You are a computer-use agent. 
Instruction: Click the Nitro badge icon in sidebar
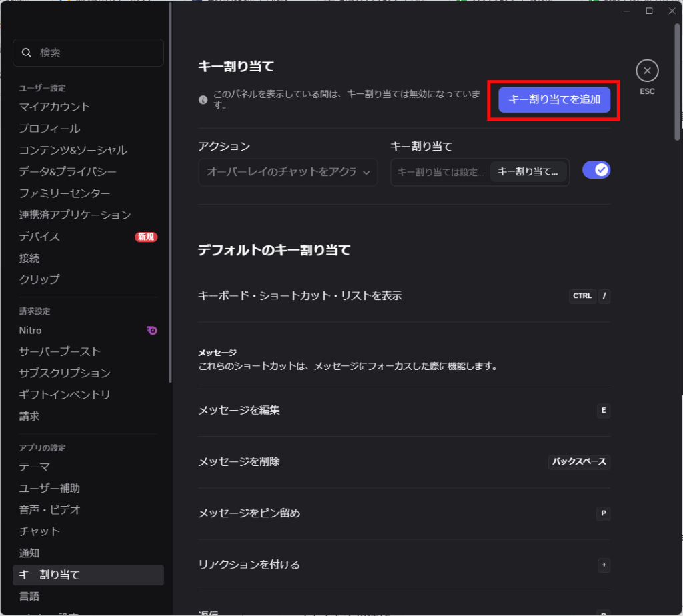point(152,330)
